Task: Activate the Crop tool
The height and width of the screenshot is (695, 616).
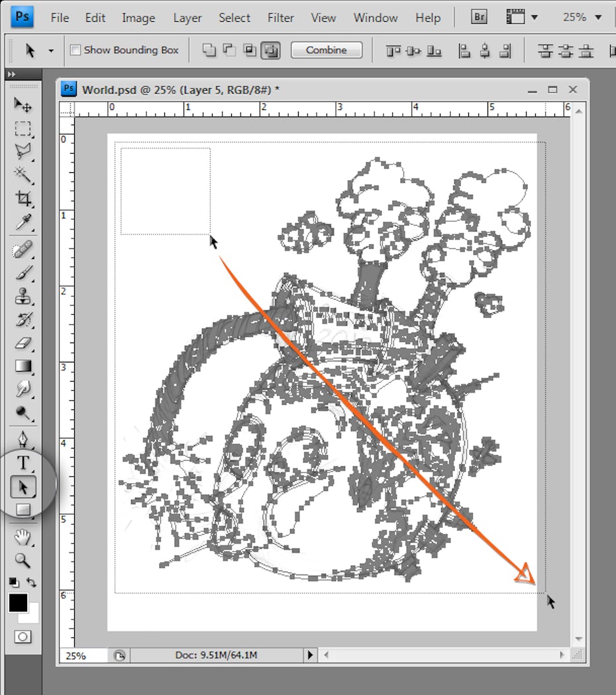Action: (x=23, y=198)
